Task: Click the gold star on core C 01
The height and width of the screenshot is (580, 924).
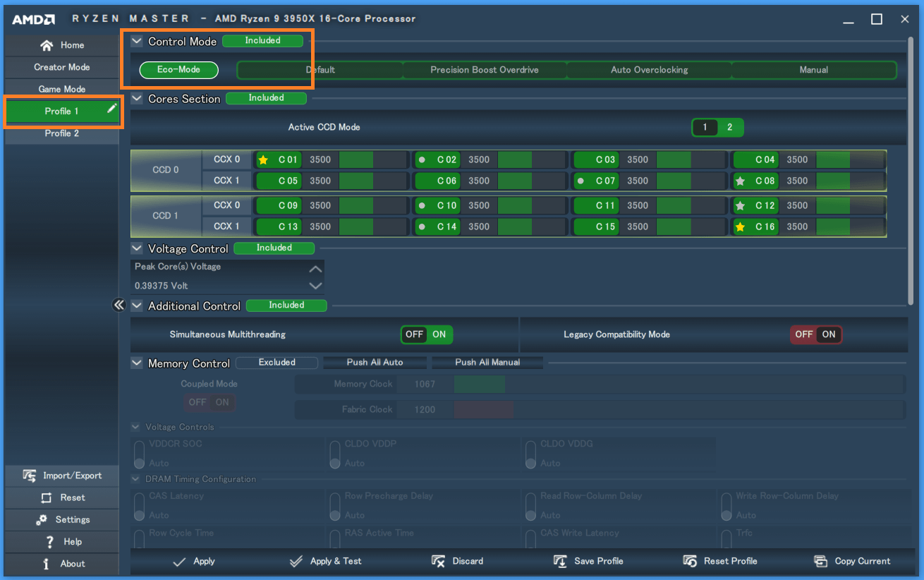Action: [x=264, y=159]
